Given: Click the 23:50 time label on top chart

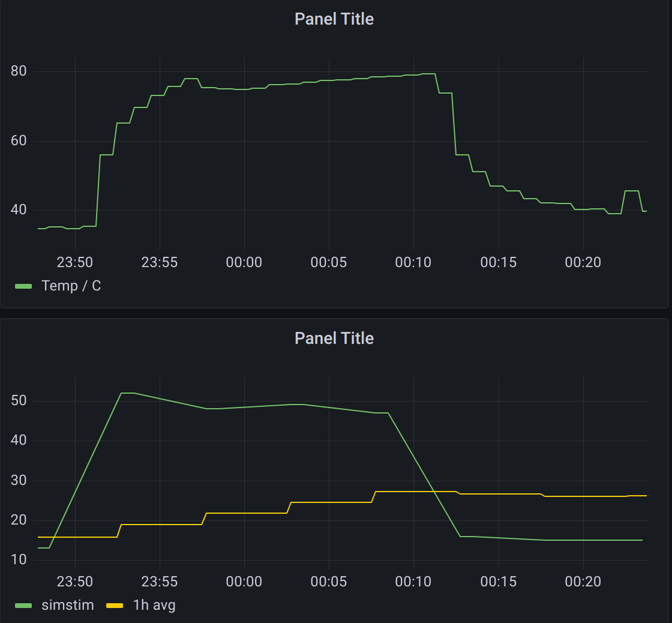Looking at the screenshot, I should 75,262.
